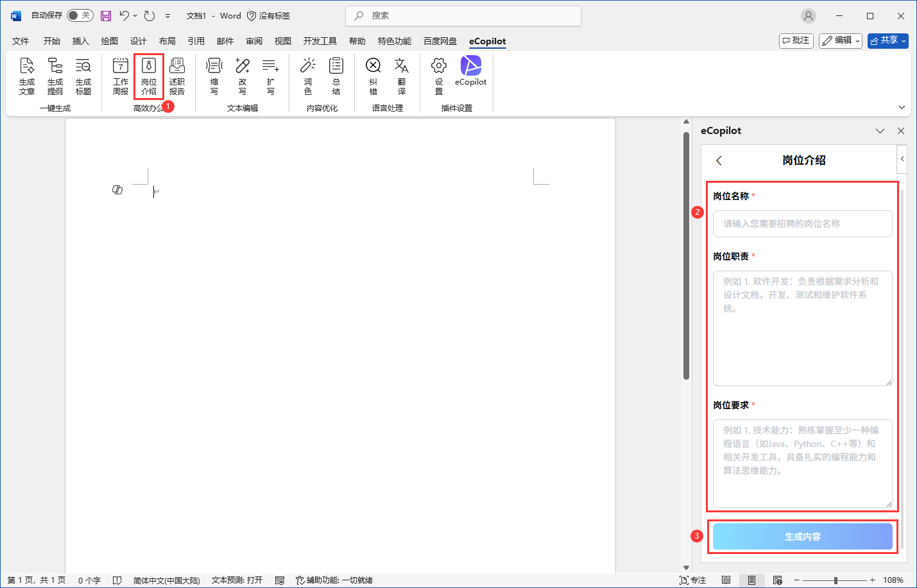Open the 插入 ribbon tab
Viewport: 917px width, 588px height.
tap(80, 41)
